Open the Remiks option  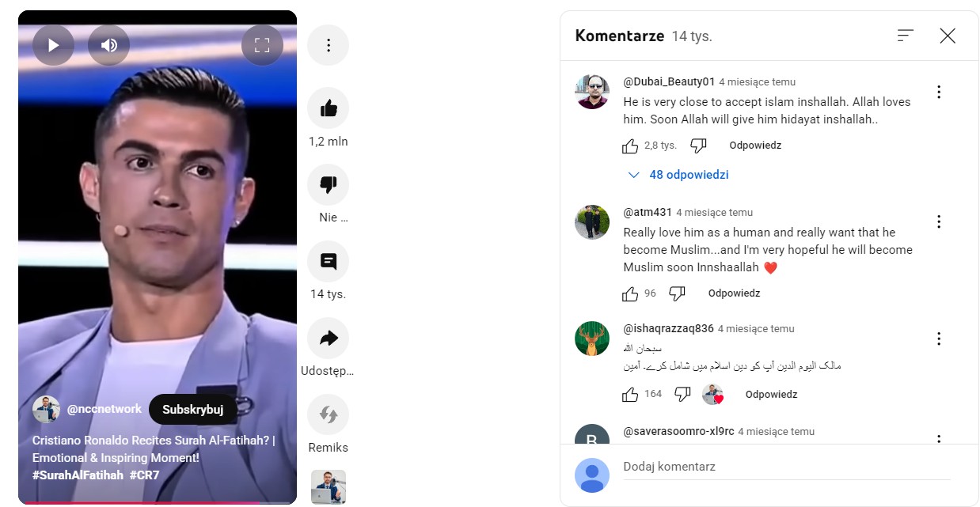point(328,414)
